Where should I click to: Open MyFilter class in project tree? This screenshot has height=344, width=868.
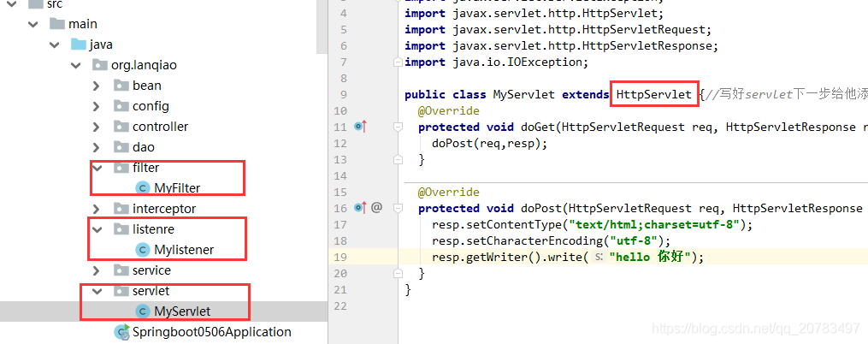pyautogui.click(x=177, y=188)
